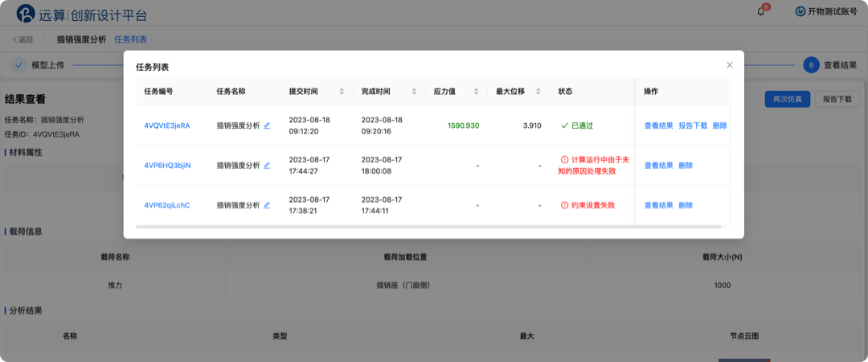
Task: Click the 模型上传 step checkmark
Action: [x=18, y=65]
